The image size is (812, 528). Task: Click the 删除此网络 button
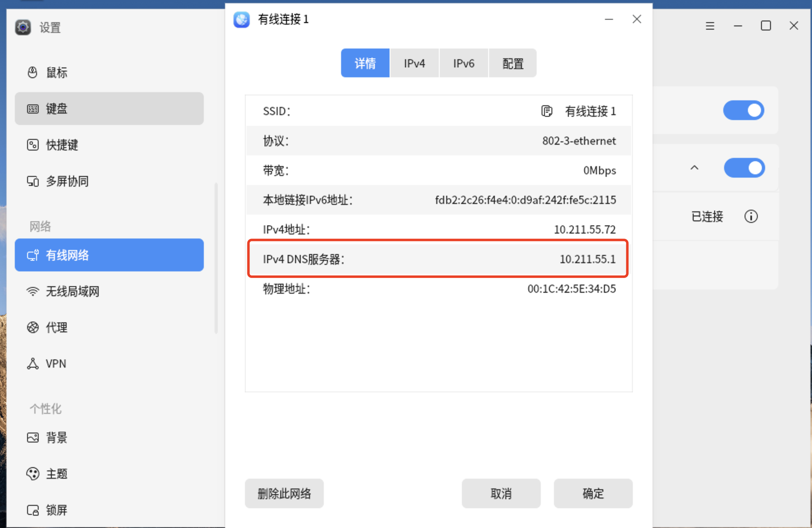284,493
